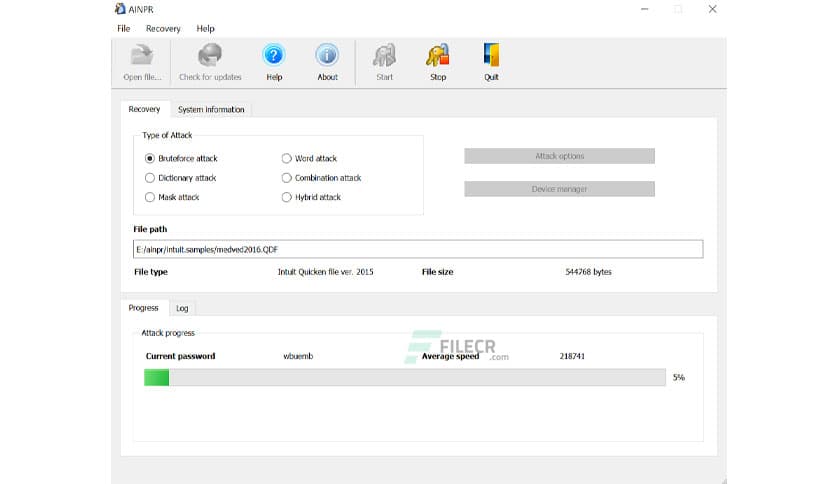Click the AINPR app icon in title bar
This screenshot has width=836, height=484.
coord(120,9)
